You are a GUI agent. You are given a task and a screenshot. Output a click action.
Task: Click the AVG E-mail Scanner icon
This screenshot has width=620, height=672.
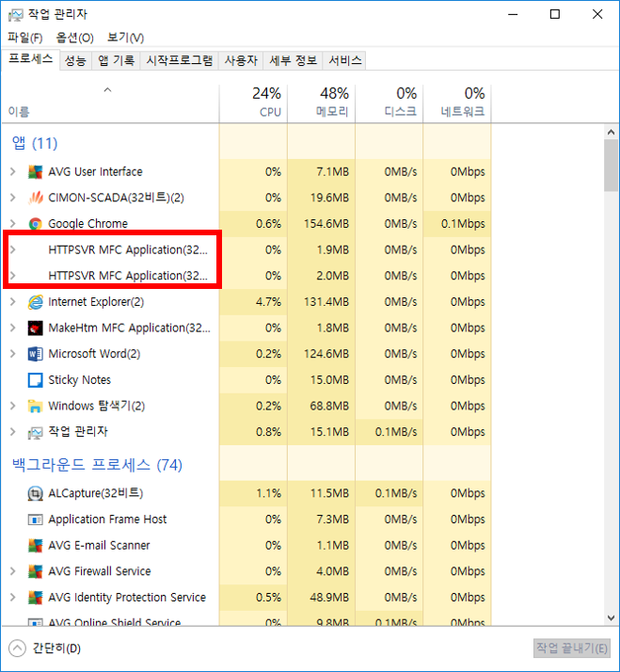coord(35,546)
